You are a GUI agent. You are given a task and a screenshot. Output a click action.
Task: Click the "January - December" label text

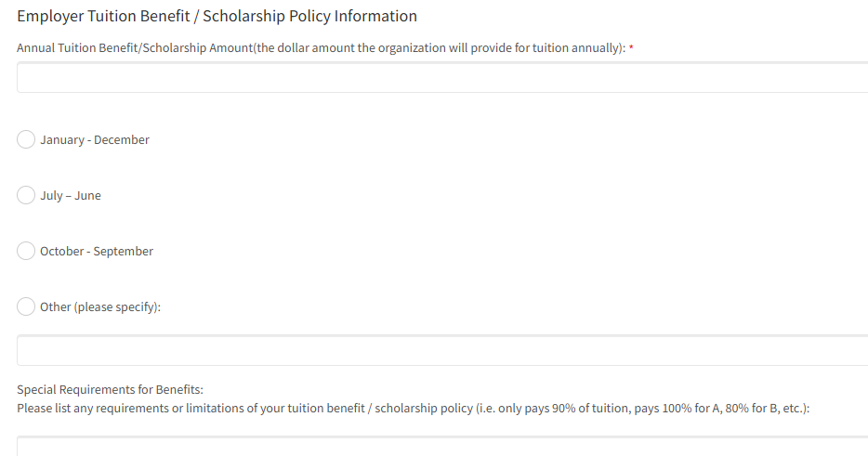click(x=95, y=140)
